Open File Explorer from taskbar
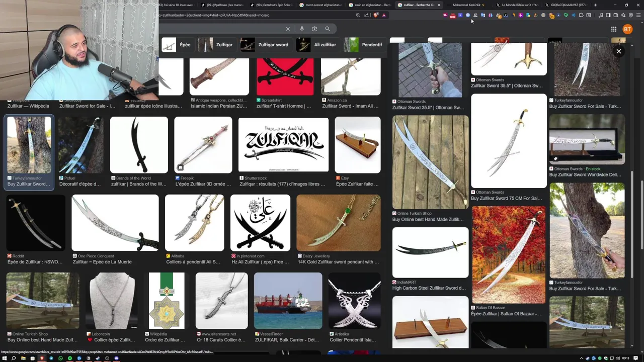Screen dimensions: 644x362 click(23, 358)
